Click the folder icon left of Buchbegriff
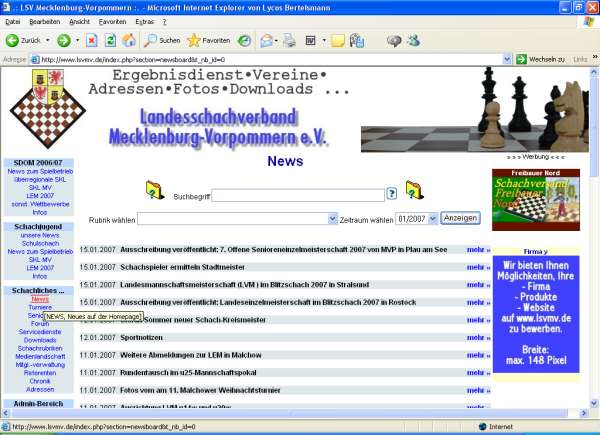Image resolution: width=600 pixels, height=435 pixels. 155,189
